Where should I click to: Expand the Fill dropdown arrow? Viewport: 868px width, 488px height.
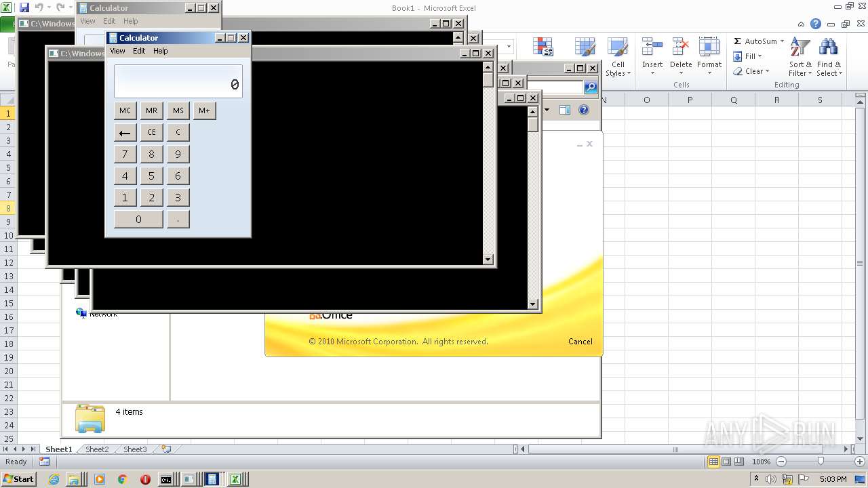(759, 56)
